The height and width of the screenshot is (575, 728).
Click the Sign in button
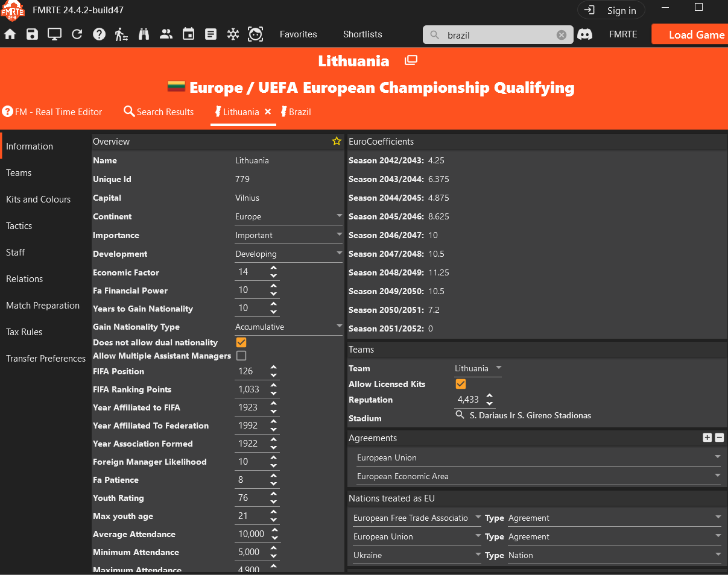click(x=611, y=10)
